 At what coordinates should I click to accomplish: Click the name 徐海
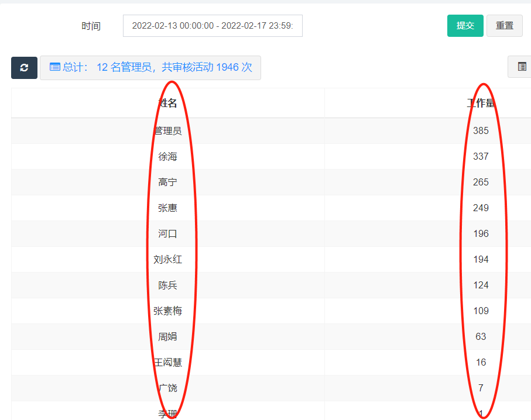(167, 156)
